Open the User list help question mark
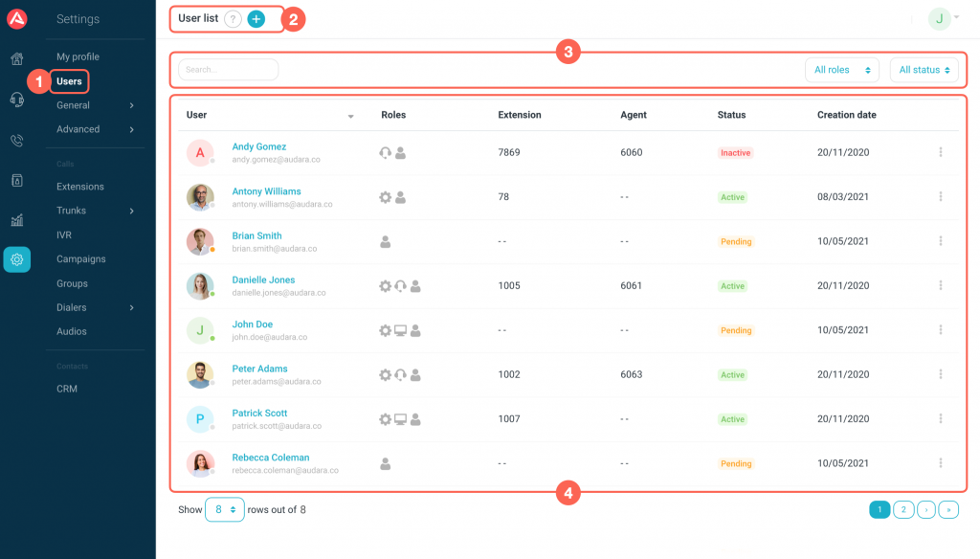980x559 pixels. (233, 19)
